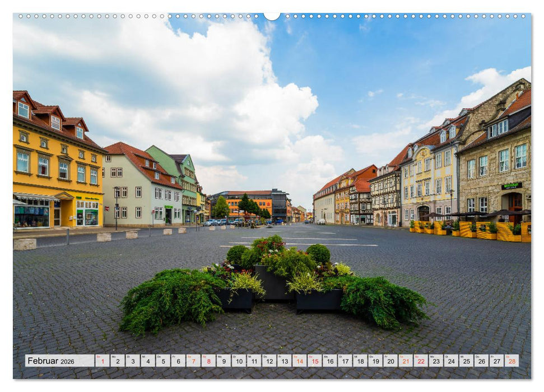Viewport: 544px width, 392px height.
Task: Click the midweek date 4
Action: tap(147, 362)
